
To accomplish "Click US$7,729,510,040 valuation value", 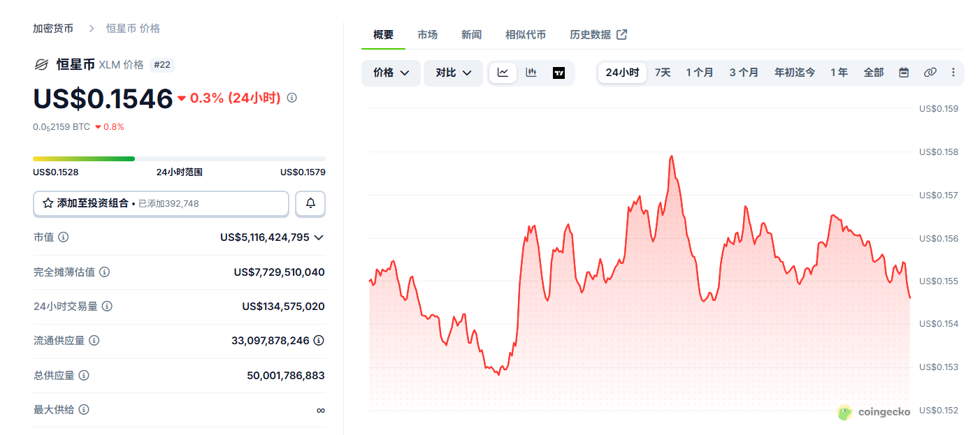I will click(x=280, y=272).
